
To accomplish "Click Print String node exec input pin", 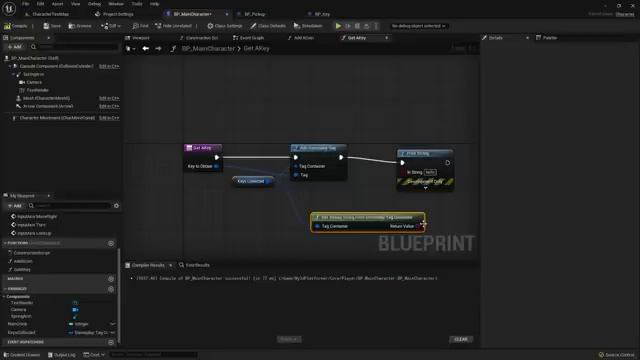I will click(x=402, y=162).
